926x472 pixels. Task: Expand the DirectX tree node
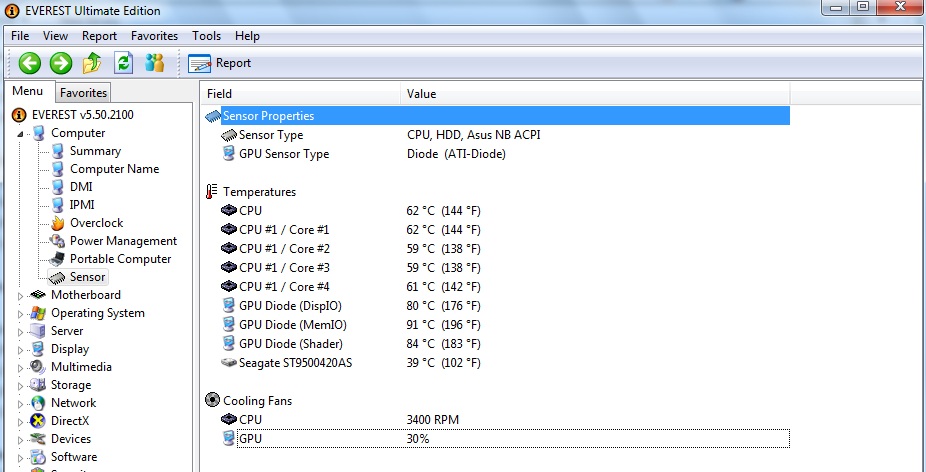[x=21, y=422]
